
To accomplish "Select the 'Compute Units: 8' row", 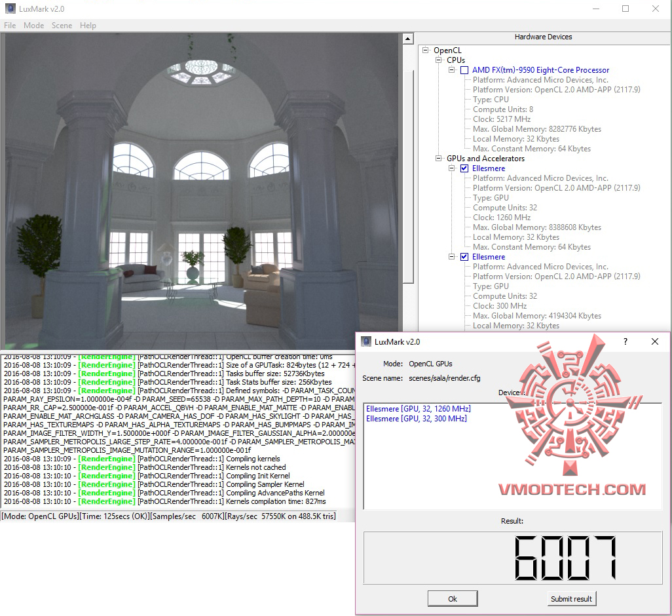I will [x=503, y=109].
